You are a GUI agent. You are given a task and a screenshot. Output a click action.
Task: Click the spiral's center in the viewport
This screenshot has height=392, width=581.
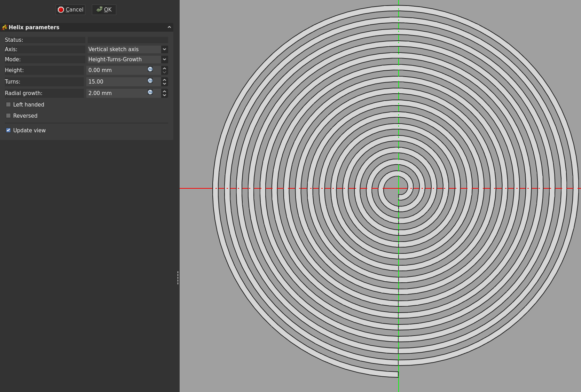point(399,188)
